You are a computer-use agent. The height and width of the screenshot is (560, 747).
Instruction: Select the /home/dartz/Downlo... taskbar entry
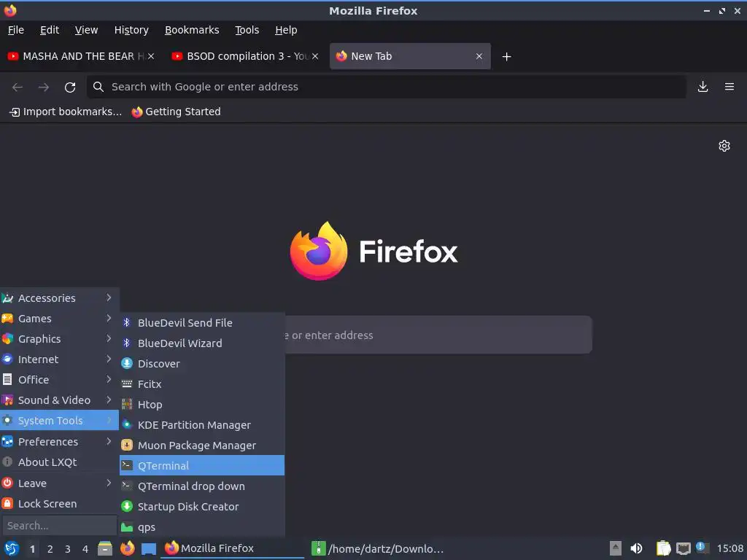379,548
